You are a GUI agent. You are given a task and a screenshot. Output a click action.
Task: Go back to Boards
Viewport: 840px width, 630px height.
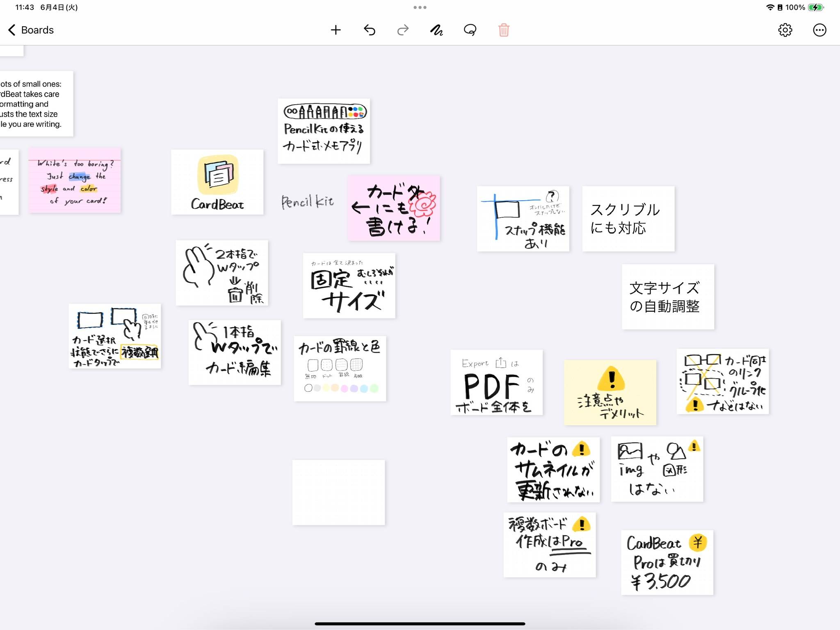click(31, 30)
